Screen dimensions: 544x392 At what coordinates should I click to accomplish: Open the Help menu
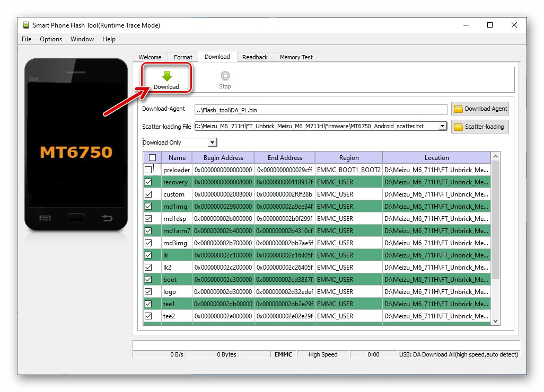(109, 39)
